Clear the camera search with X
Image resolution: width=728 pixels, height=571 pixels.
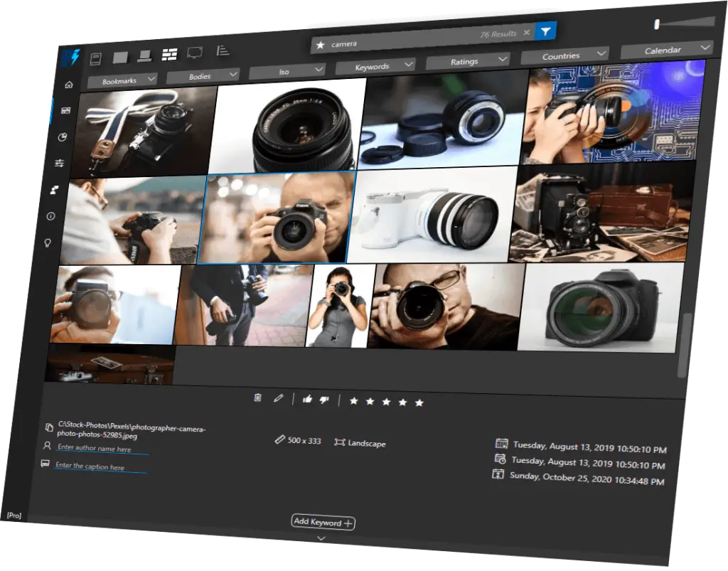(x=526, y=33)
